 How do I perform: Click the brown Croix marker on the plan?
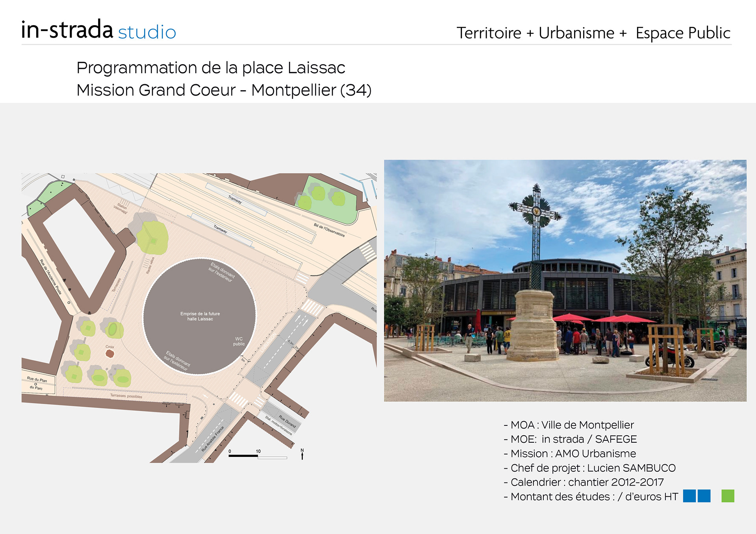pos(110,353)
